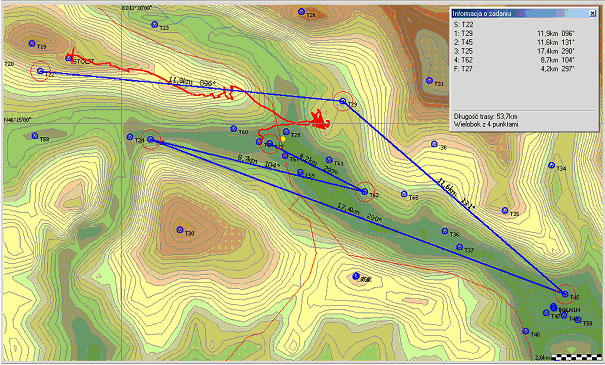
Task: Select the T23 waypoint marker
Action: pos(154,25)
